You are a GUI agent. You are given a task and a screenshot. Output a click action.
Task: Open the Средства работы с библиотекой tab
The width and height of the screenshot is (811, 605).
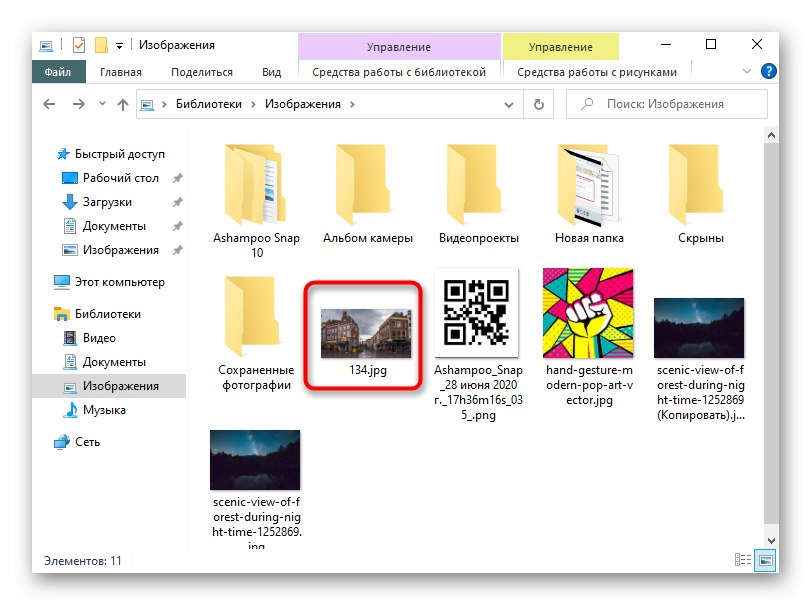(x=399, y=72)
